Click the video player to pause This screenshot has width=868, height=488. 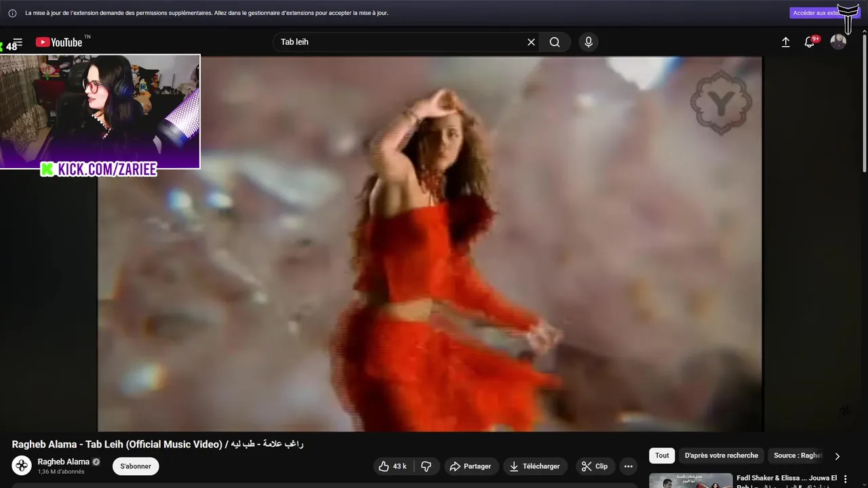430,244
